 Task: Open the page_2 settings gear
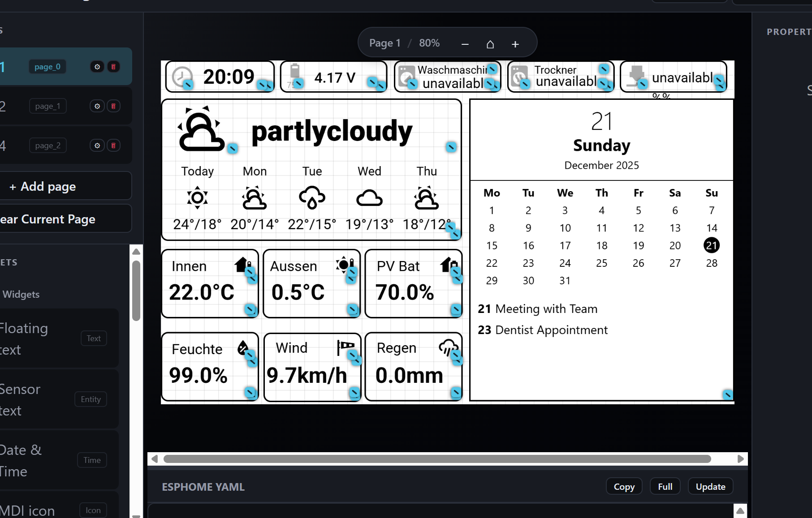(x=97, y=146)
